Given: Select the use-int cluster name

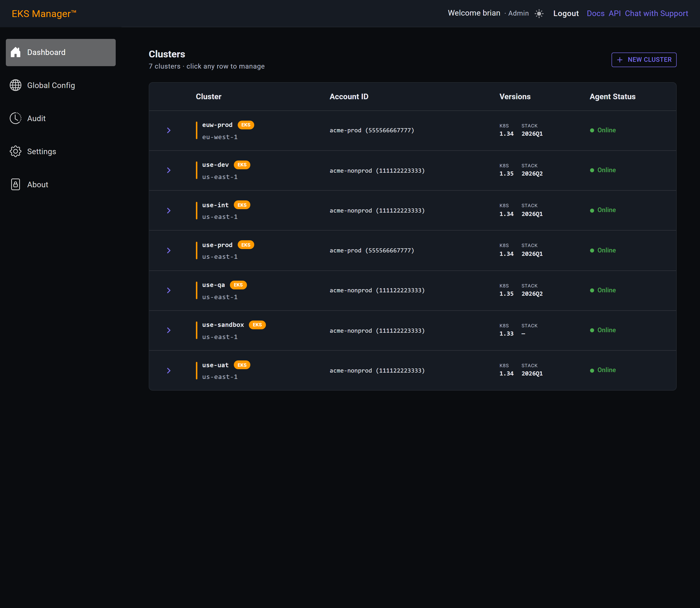Looking at the screenshot, I should [215, 205].
